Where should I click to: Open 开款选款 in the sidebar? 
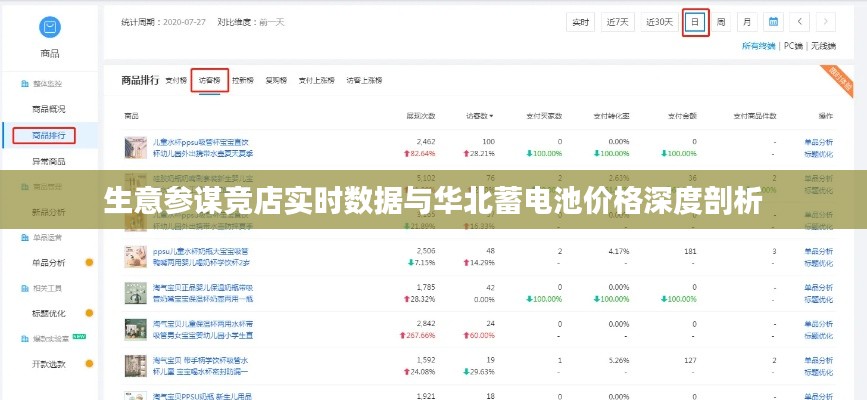pos(49,364)
